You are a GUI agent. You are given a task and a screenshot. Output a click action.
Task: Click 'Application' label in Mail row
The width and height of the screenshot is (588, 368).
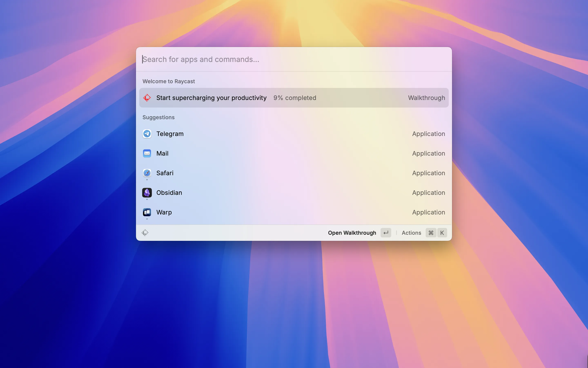[428, 154]
